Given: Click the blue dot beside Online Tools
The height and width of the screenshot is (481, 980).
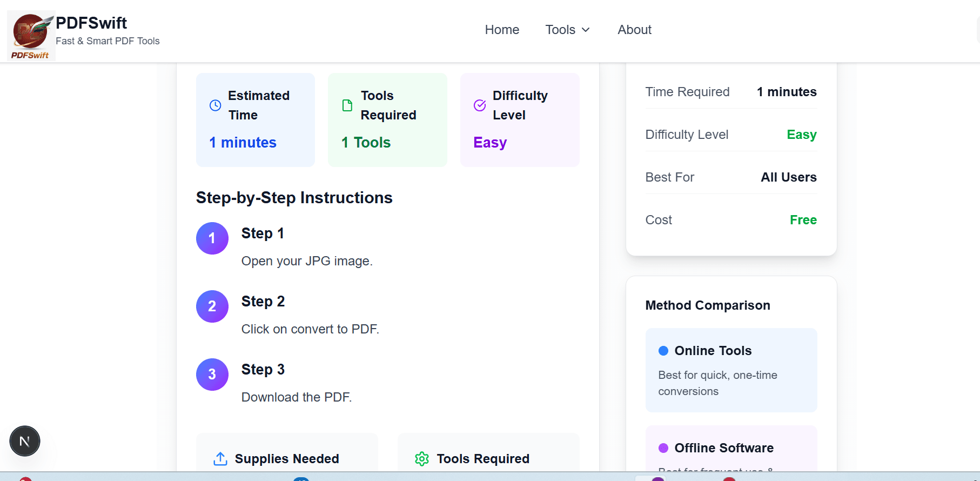Looking at the screenshot, I should pyautogui.click(x=663, y=351).
